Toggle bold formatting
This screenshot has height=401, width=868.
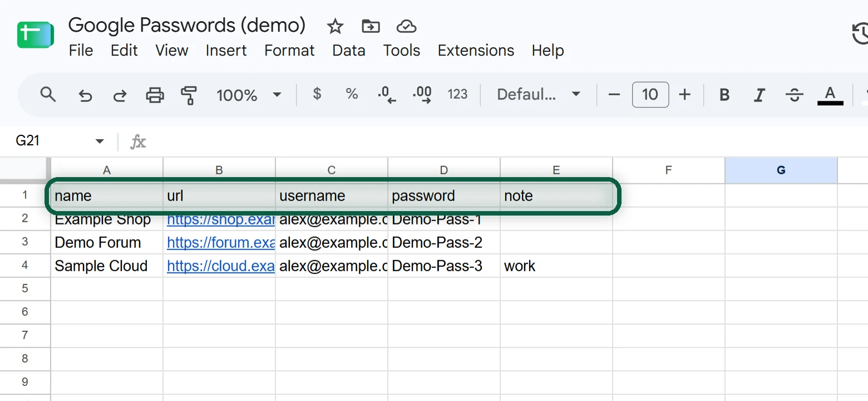(724, 95)
